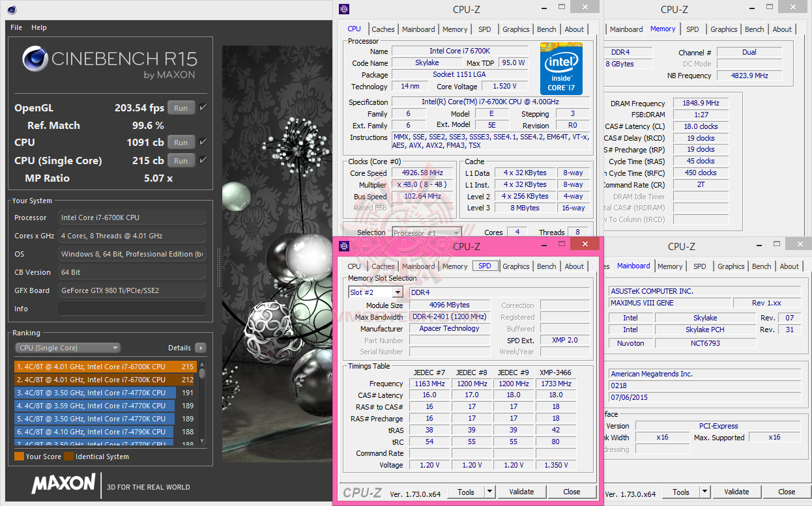
Task: Select Graphics tab in the Memory window
Action: click(724, 29)
